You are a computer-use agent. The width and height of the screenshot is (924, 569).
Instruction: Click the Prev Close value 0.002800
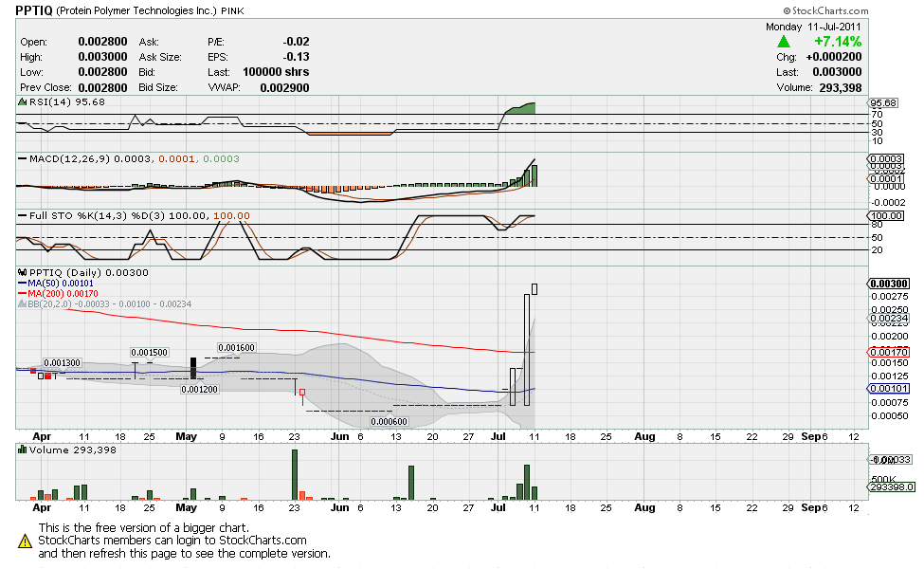point(102,87)
